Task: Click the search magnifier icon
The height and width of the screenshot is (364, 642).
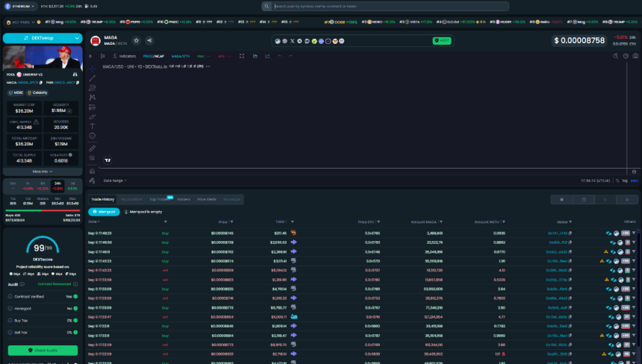Action: coord(267,6)
